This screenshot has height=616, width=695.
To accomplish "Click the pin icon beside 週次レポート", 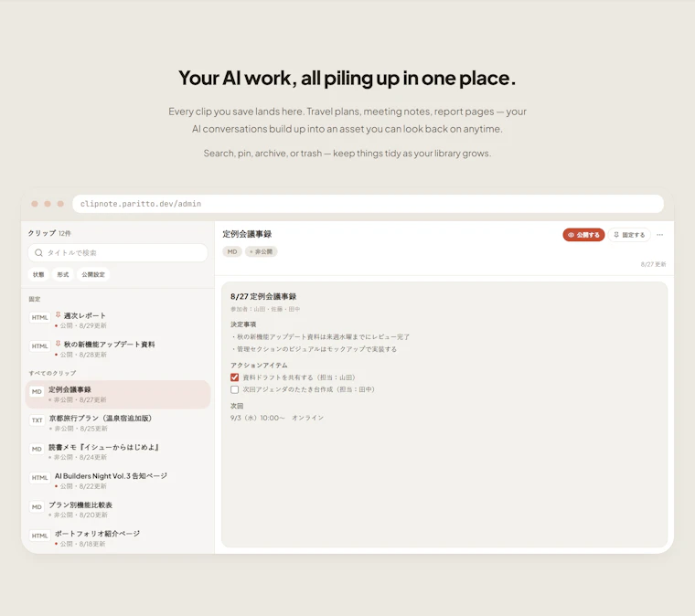I will point(58,315).
